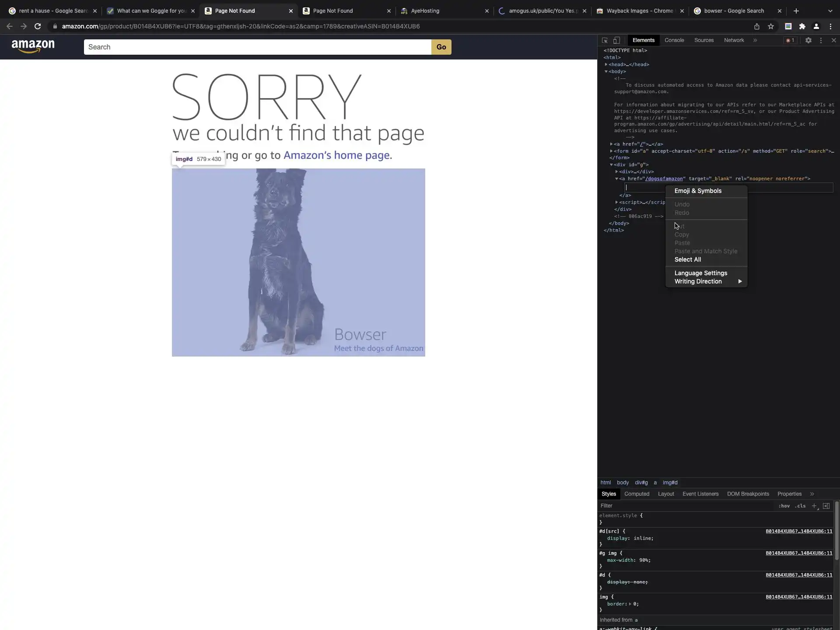Choose Select All in context menu
This screenshot has width=840, height=630.
[687, 259]
